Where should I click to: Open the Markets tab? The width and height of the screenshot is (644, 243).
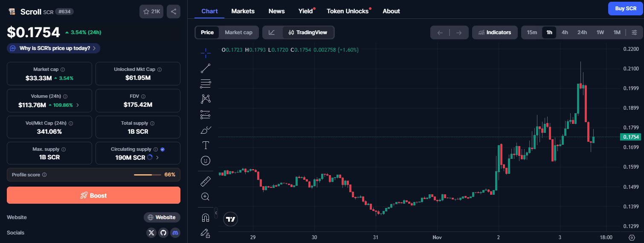[x=243, y=11]
